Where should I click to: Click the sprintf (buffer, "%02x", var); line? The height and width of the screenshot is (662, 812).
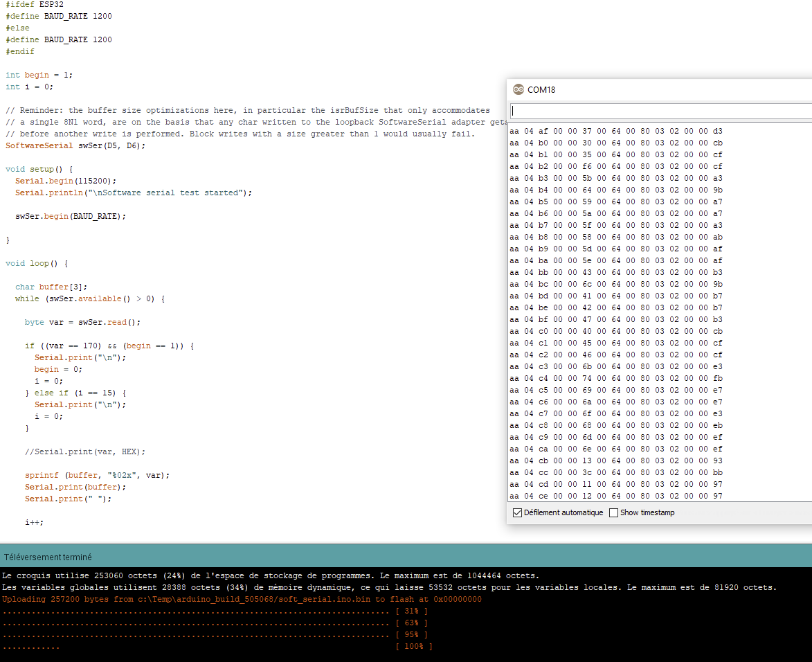pyautogui.click(x=98, y=475)
